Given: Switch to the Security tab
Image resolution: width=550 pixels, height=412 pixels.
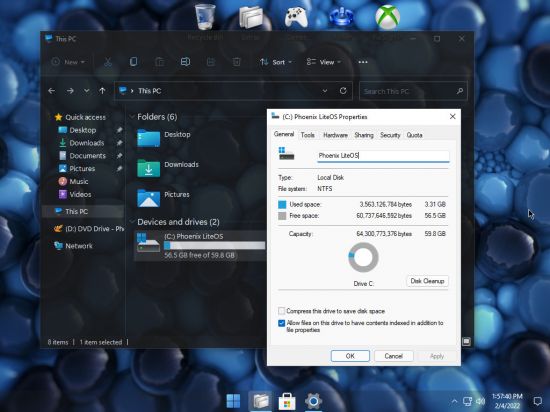Looking at the screenshot, I should 390,135.
